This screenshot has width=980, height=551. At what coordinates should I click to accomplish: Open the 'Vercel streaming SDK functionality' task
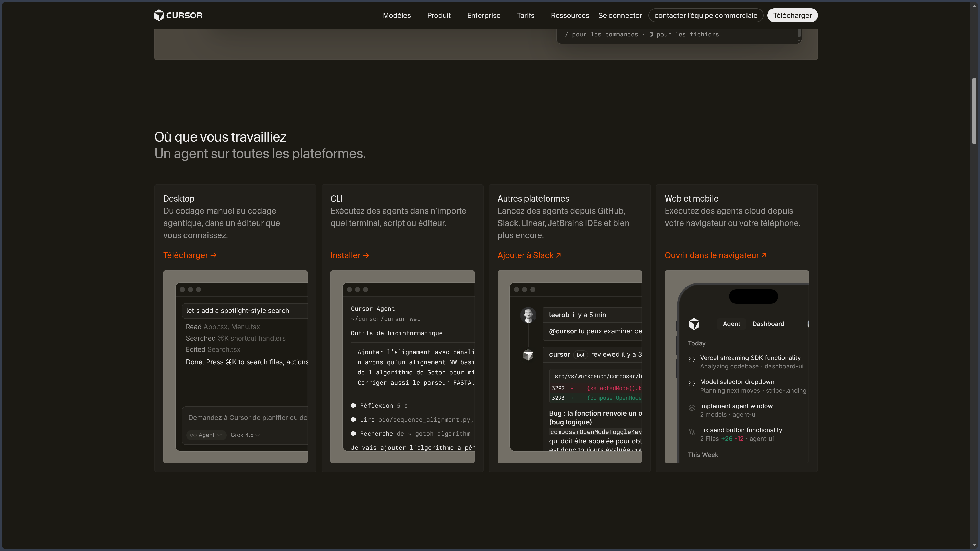coord(748,362)
